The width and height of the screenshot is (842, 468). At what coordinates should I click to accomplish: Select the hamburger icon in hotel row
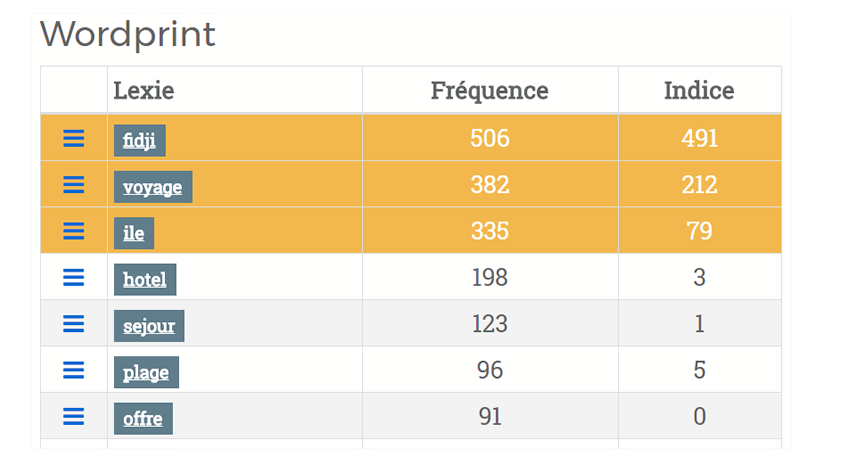pos(74,277)
